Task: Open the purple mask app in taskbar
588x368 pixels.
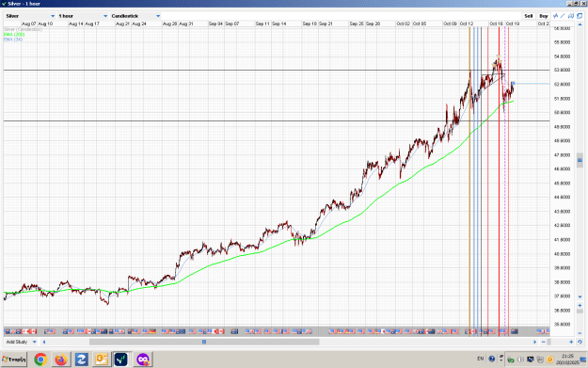Action: point(142,360)
